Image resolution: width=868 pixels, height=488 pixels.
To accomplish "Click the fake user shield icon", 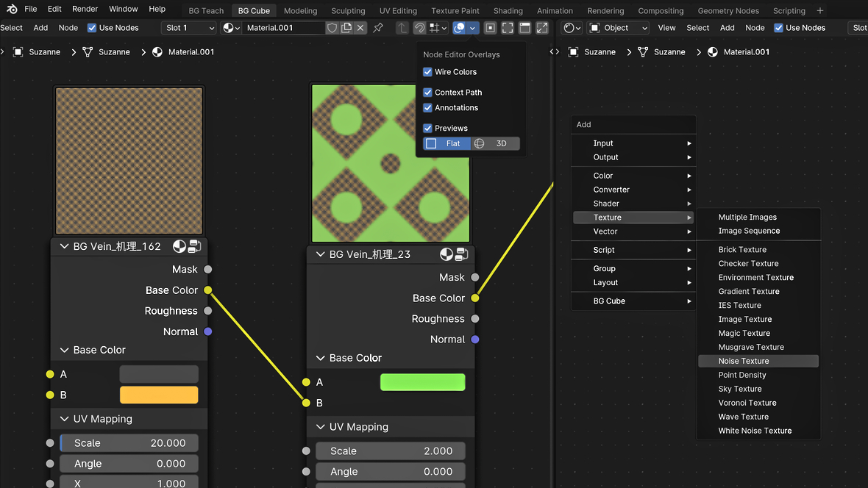I will [x=332, y=28].
